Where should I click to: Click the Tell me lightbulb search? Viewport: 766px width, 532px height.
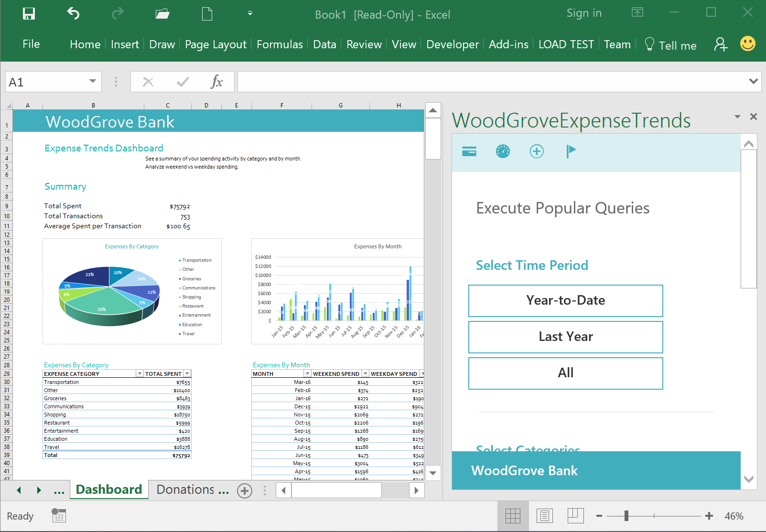(x=670, y=45)
